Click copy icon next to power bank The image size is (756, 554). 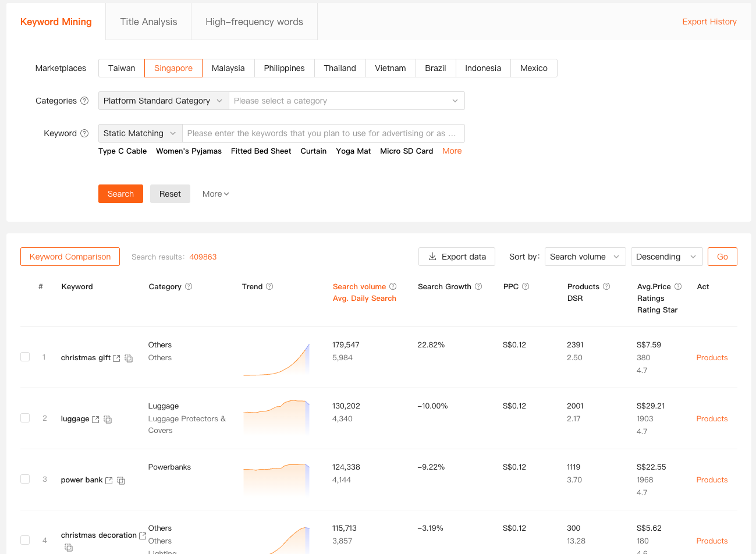[121, 481]
